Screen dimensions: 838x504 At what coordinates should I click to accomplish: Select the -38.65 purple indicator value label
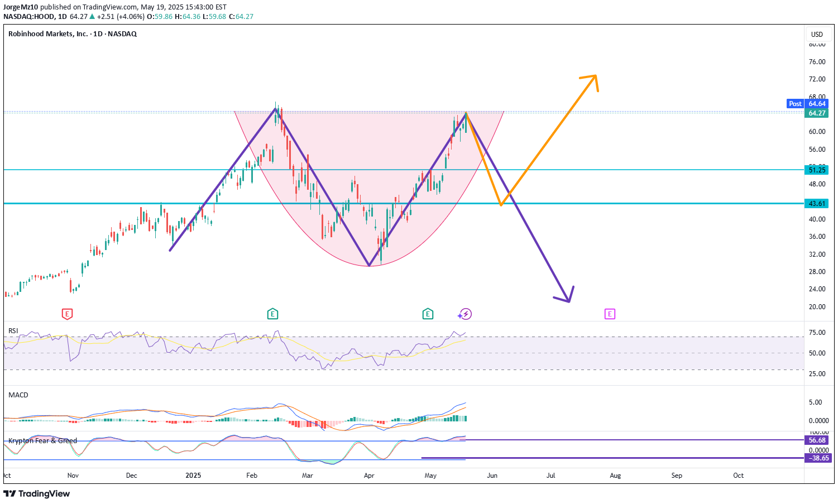pyautogui.click(x=817, y=458)
